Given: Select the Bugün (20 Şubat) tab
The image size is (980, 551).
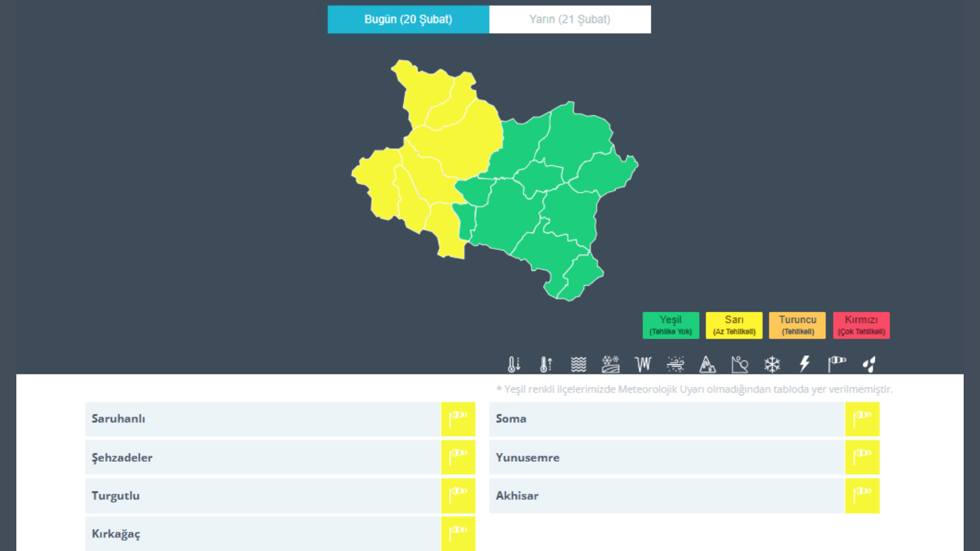Looking at the screenshot, I should tap(408, 19).
